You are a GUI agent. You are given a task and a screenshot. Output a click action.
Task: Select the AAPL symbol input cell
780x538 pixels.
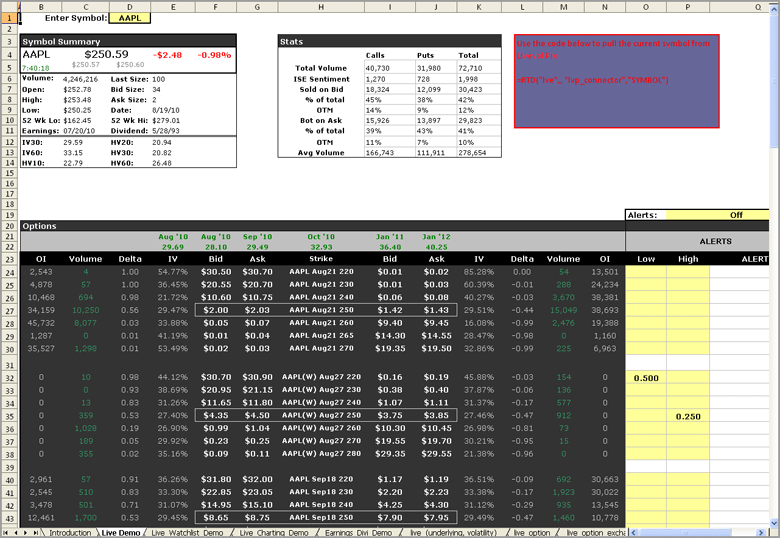130,18
